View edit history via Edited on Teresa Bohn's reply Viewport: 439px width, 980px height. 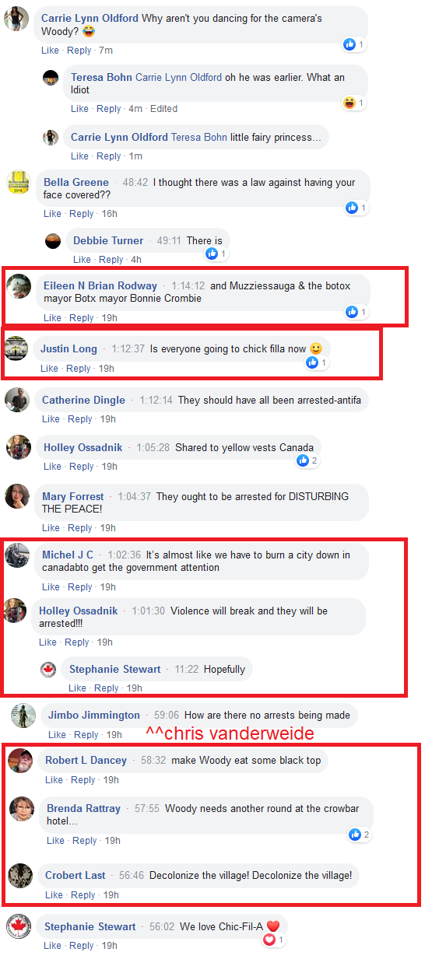click(x=163, y=109)
